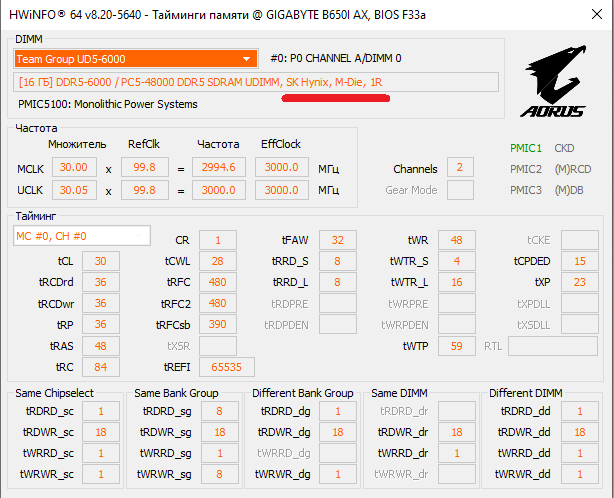
Task: Click the tWTR_S value 4
Action: (x=457, y=261)
